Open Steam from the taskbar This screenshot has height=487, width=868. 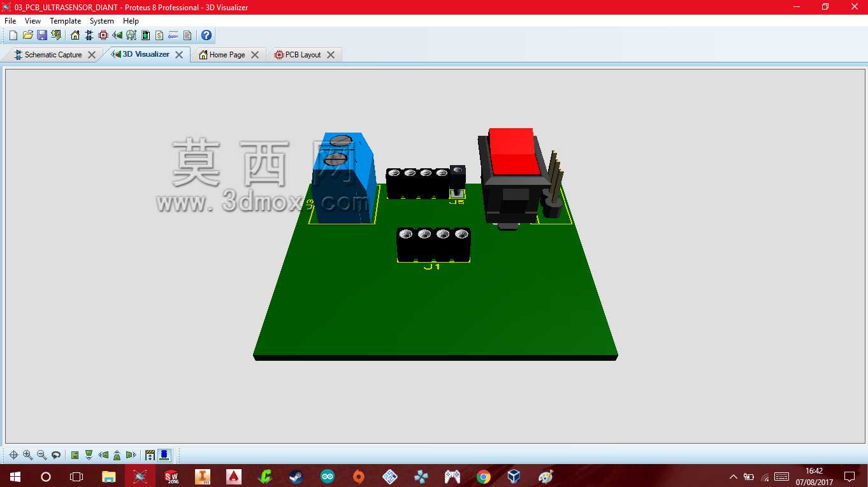coord(296,476)
